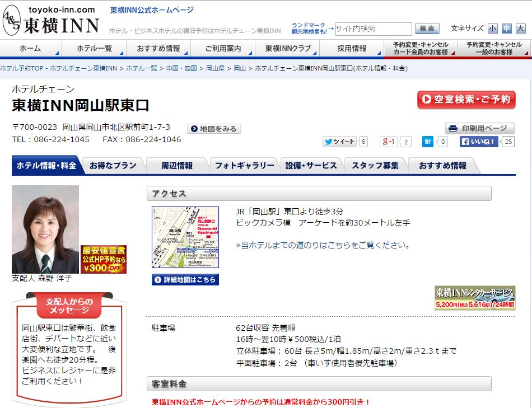This screenshot has height=408, width=532.
Task: Click the 支配人からのメッセージ heading
Action: pyautogui.click(x=69, y=306)
